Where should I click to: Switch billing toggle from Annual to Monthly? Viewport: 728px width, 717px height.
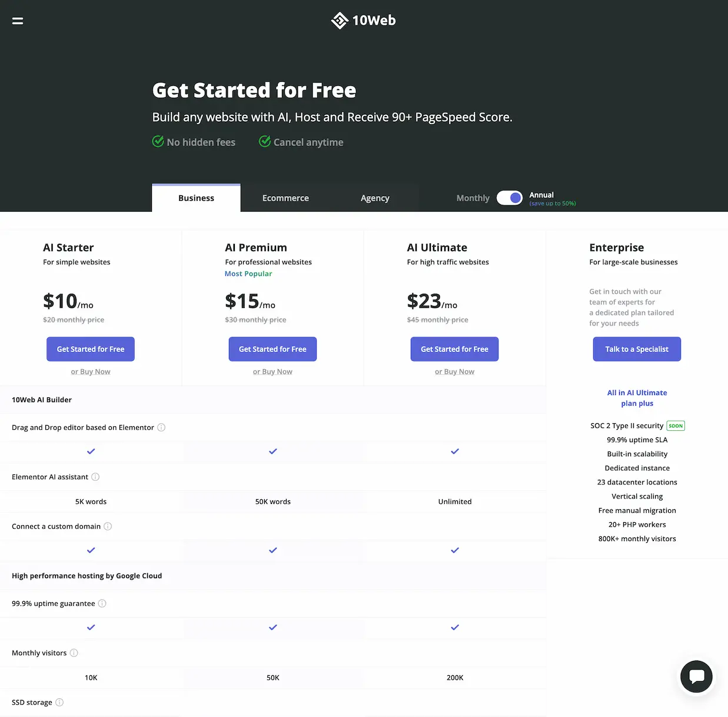pyautogui.click(x=510, y=198)
